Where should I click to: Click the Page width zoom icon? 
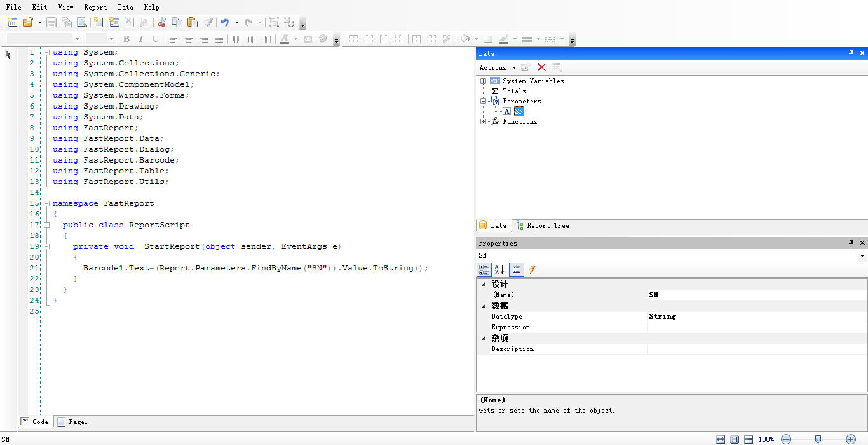[721, 439]
